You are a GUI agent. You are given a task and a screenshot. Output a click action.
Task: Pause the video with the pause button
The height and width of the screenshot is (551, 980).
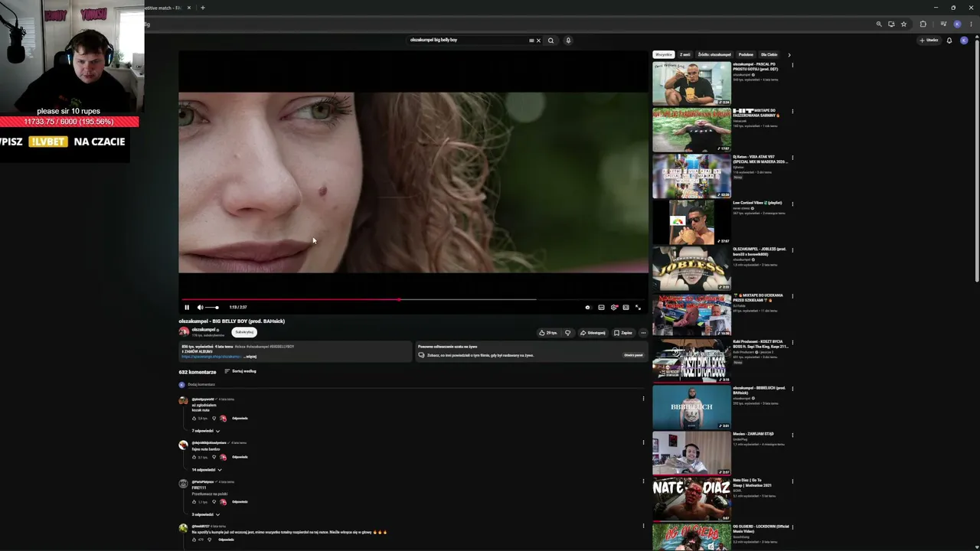pos(187,308)
